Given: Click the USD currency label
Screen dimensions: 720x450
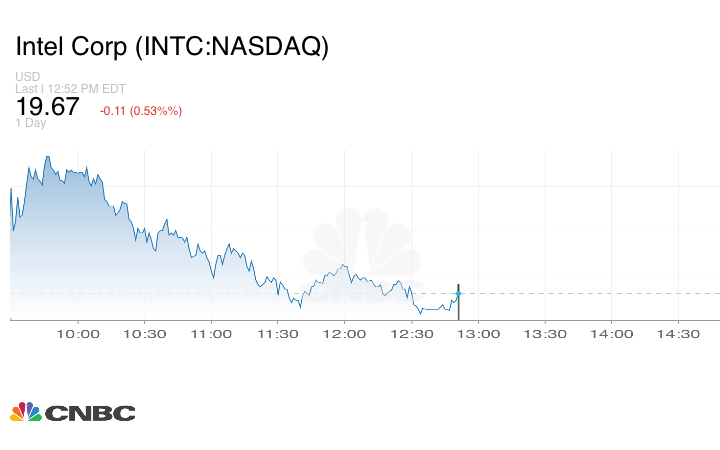Looking at the screenshot, I should [x=27, y=76].
